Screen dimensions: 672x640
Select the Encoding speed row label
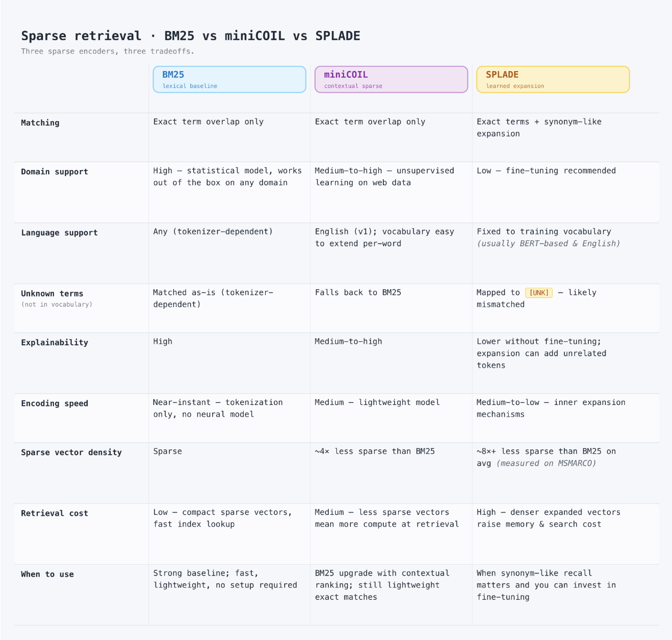click(54, 404)
